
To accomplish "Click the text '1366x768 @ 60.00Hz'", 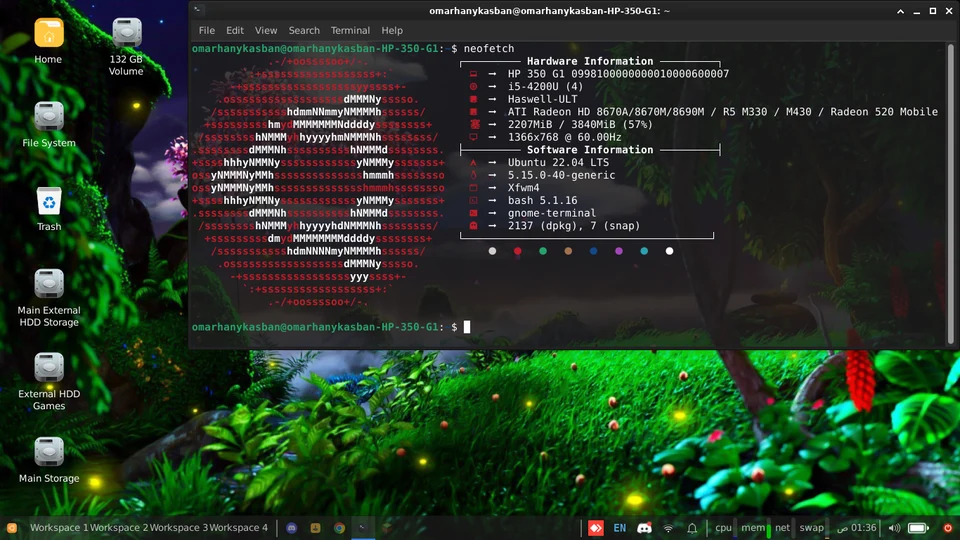I will 564,137.
